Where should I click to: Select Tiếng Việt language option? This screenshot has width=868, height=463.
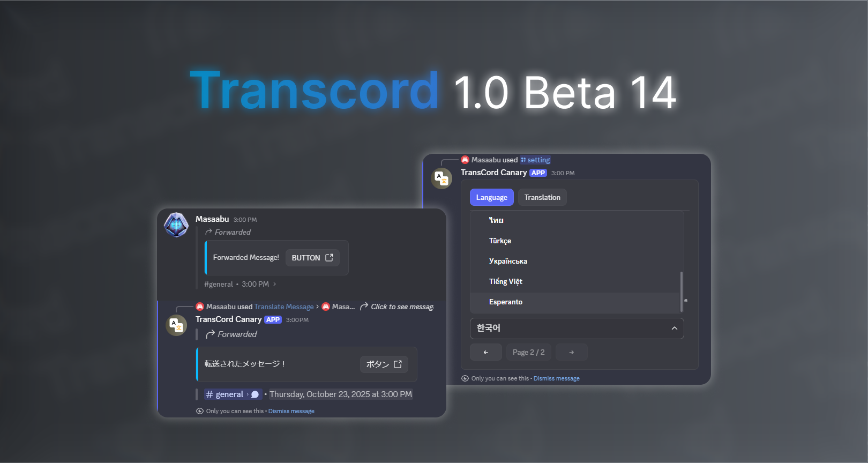click(x=577, y=281)
